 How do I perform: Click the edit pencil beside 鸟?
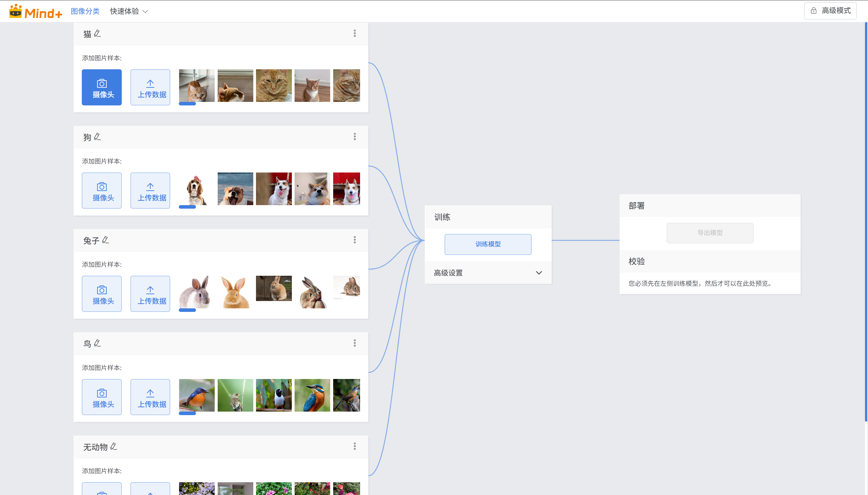[x=97, y=343]
